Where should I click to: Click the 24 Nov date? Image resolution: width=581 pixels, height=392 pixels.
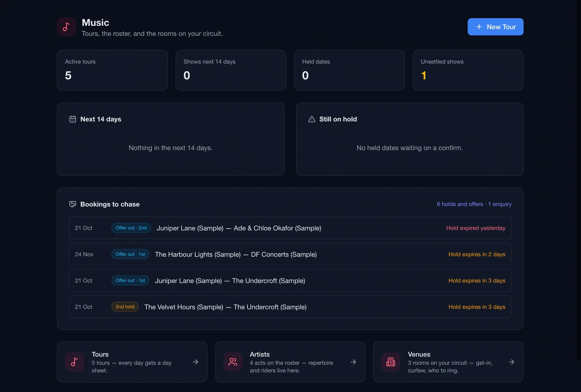(x=84, y=254)
